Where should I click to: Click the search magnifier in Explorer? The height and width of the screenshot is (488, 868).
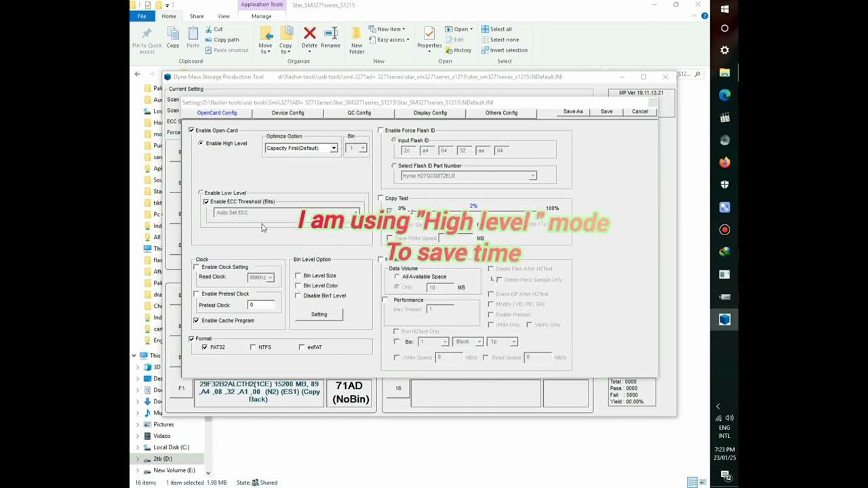point(697,74)
